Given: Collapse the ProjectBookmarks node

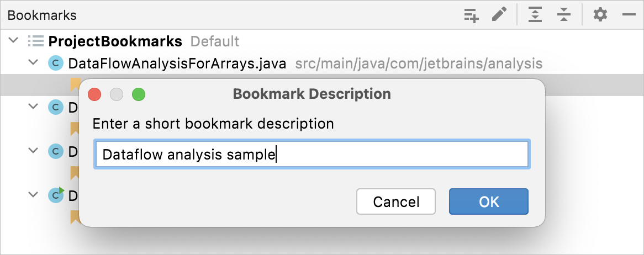Looking at the screenshot, I should click(15, 41).
